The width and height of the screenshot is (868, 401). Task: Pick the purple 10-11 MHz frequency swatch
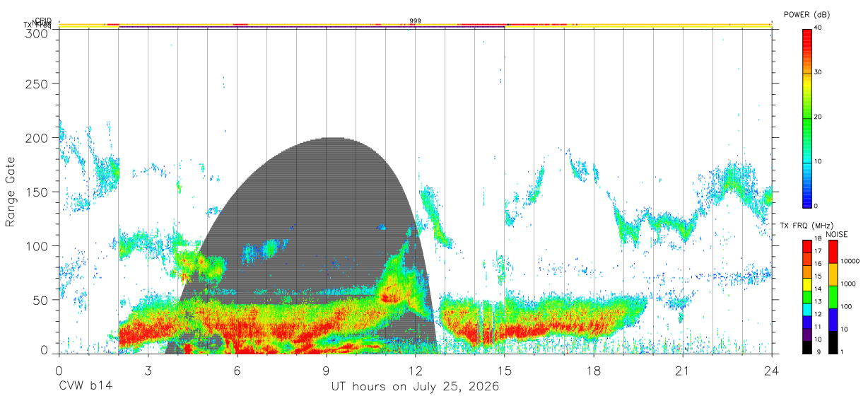807,334
